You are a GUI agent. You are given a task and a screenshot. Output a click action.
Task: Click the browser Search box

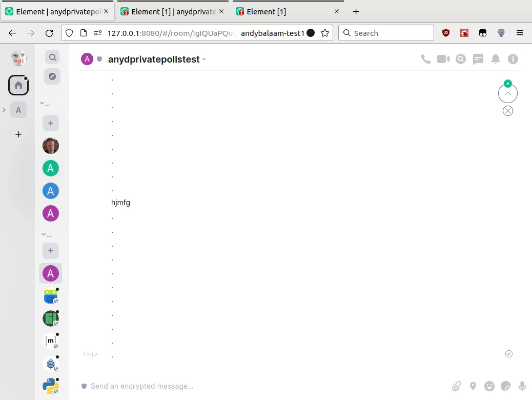click(386, 33)
